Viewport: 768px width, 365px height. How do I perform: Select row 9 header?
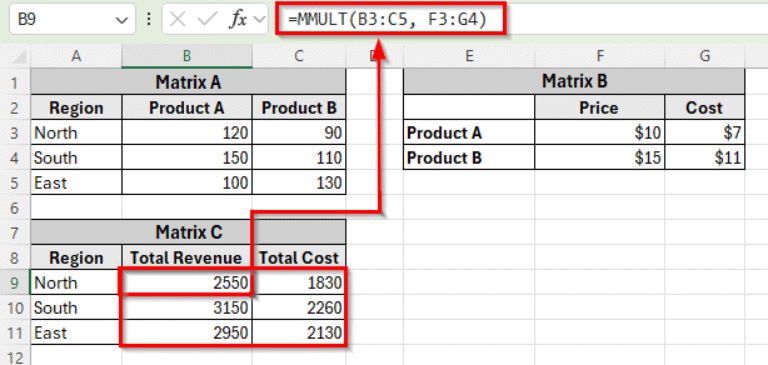[15, 283]
